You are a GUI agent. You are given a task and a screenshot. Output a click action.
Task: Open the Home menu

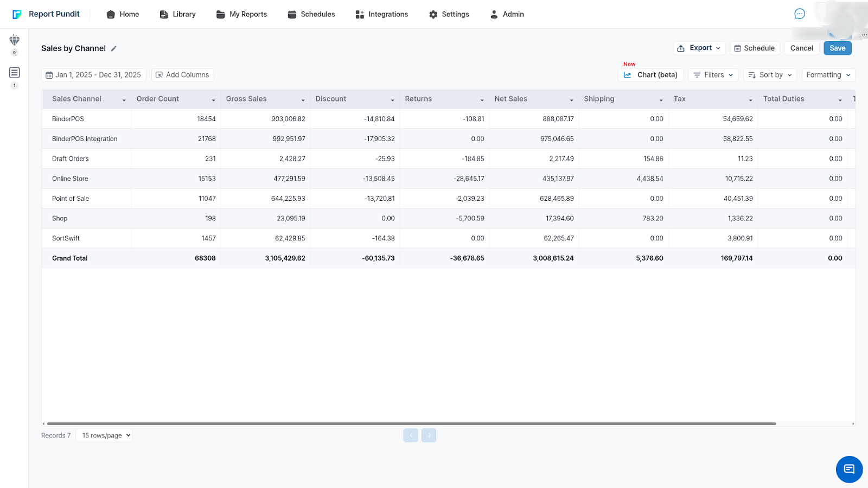pos(123,14)
